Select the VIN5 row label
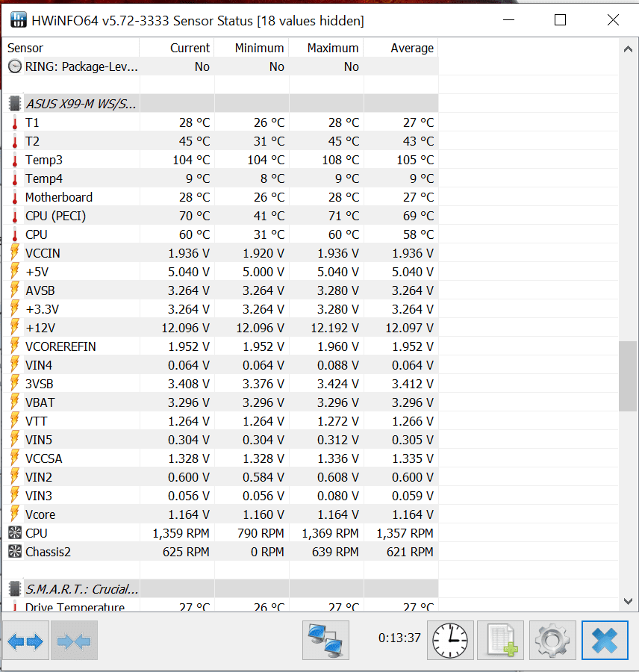Screen dimensions: 639x672 pos(39,440)
